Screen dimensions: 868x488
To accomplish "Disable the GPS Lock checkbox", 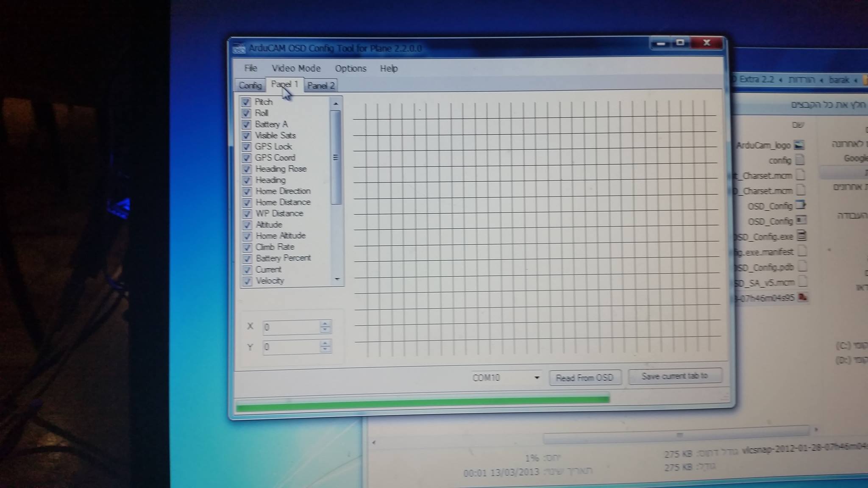I will pyautogui.click(x=246, y=147).
